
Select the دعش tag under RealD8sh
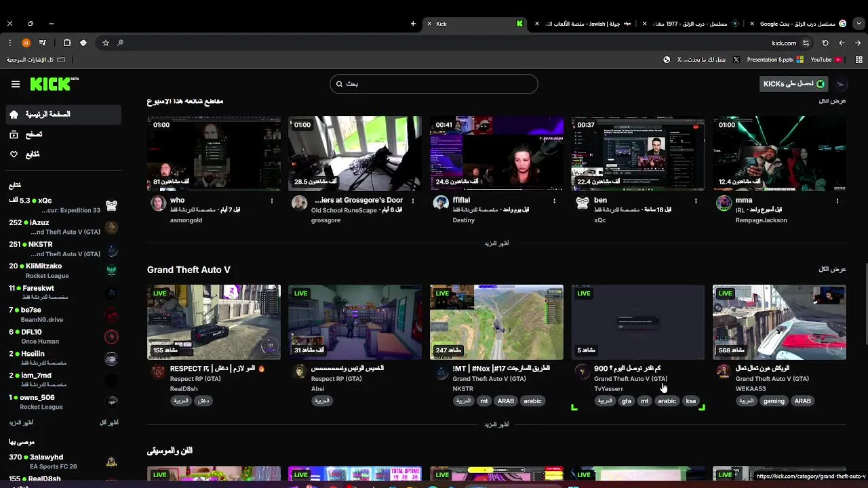coord(203,401)
